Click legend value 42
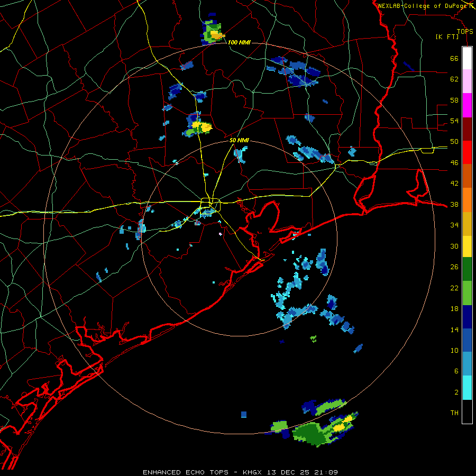Image resolution: width=476 pixels, height=476 pixels. [x=454, y=184]
